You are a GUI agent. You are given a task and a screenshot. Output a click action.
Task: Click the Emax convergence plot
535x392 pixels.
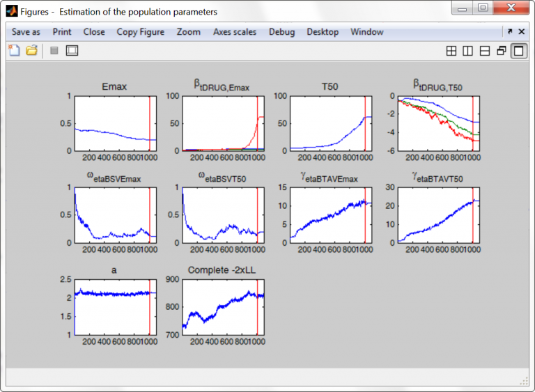point(115,123)
